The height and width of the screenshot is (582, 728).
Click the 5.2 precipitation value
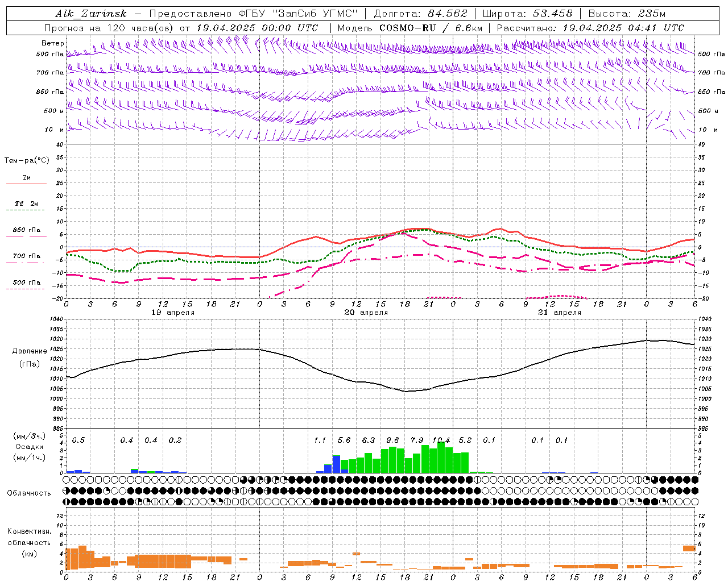[465, 440]
